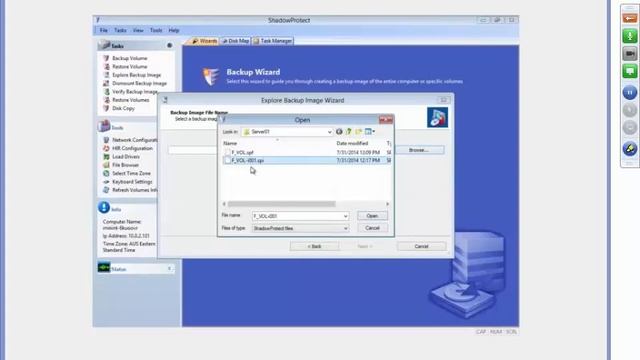
Task: Open the View menu icon in Open dialog
Action: [x=370, y=132]
